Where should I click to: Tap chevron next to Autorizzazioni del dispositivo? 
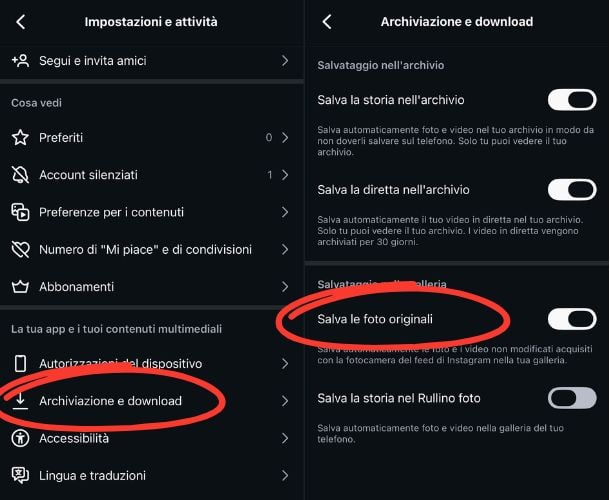pyautogui.click(x=285, y=363)
